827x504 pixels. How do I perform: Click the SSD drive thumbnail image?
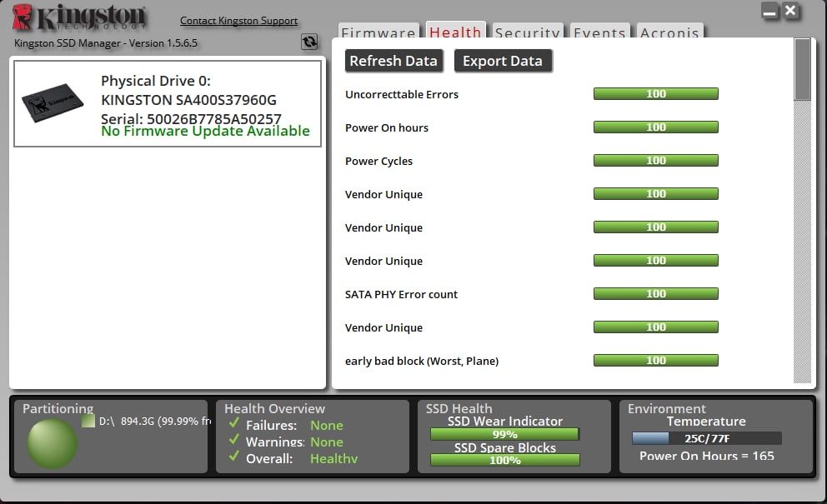[53, 102]
